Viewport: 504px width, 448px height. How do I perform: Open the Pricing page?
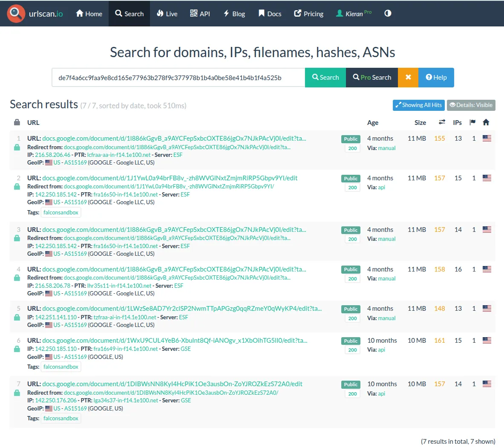[x=308, y=14]
